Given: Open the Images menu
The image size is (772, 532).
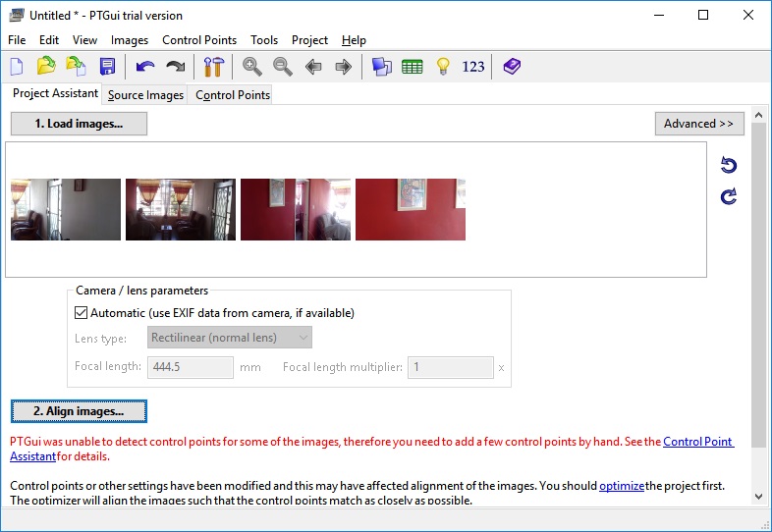Looking at the screenshot, I should click(x=130, y=40).
